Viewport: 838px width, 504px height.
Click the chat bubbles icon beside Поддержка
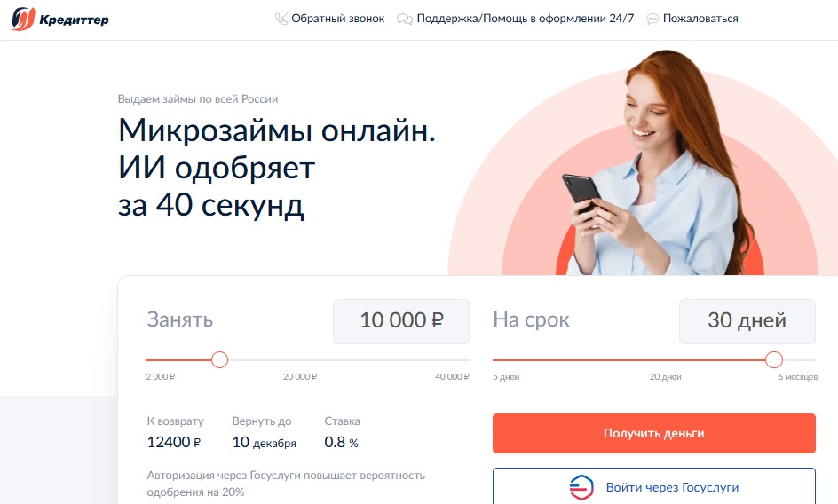coord(405,20)
